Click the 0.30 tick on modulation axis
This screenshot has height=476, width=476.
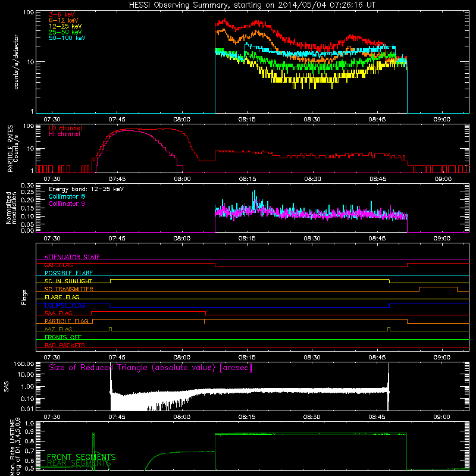[27, 185]
